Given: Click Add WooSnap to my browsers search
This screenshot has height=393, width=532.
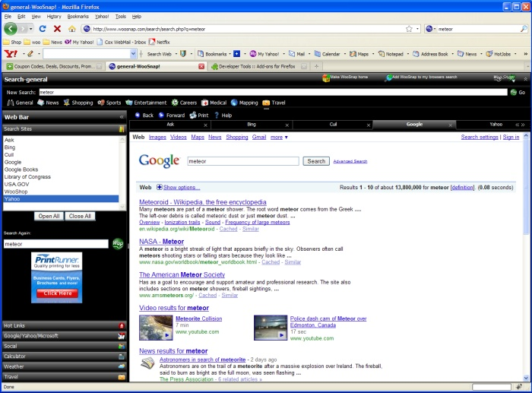Looking at the screenshot, I should [421, 78].
